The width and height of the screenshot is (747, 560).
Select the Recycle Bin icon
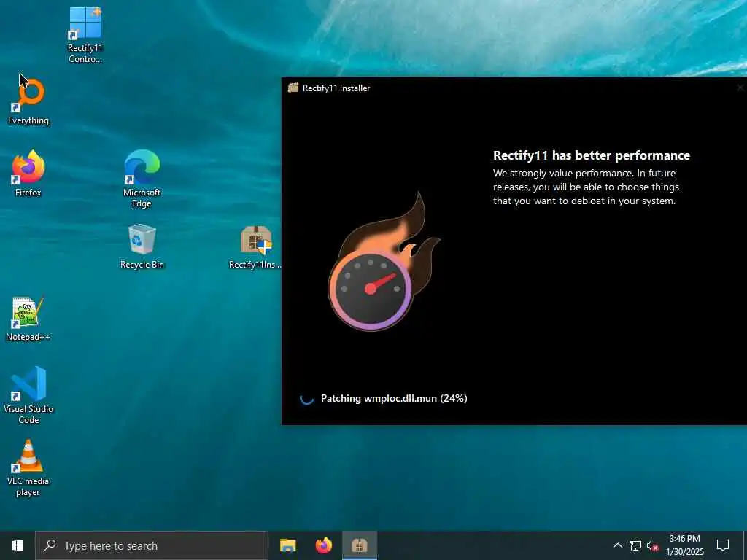tap(142, 246)
